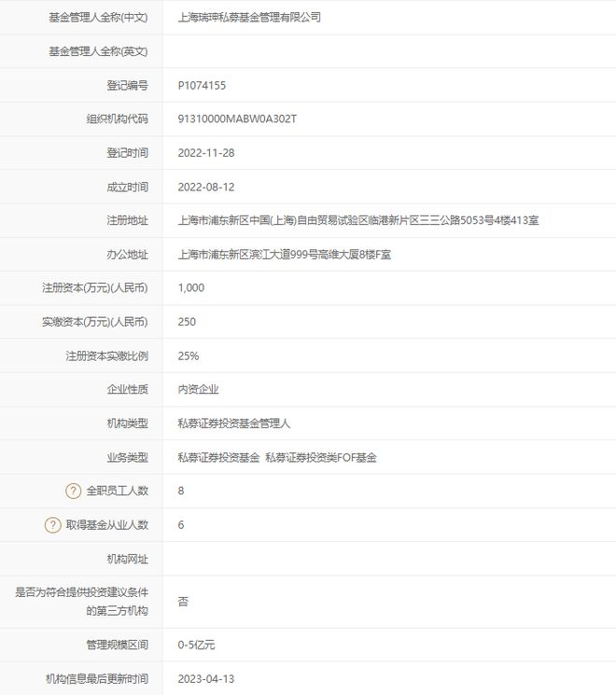
Task: Click the label 组织机构代码
Action: point(117,118)
